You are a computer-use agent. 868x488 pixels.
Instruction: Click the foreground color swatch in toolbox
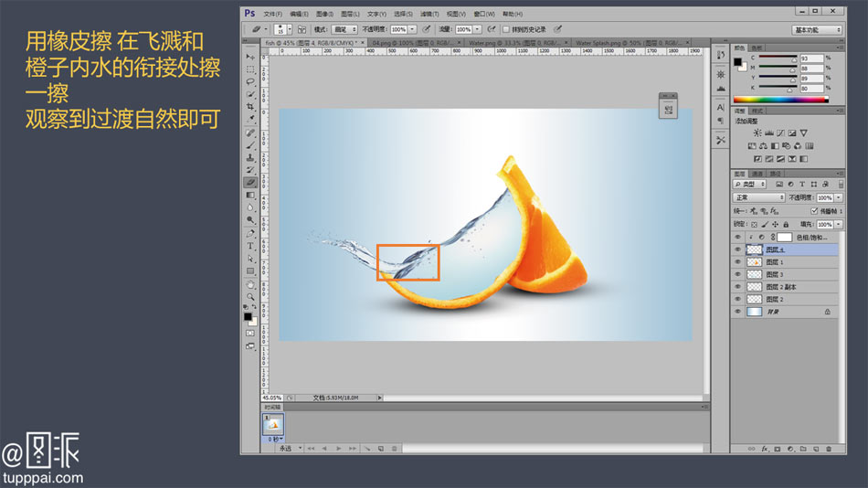(x=248, y=317)
